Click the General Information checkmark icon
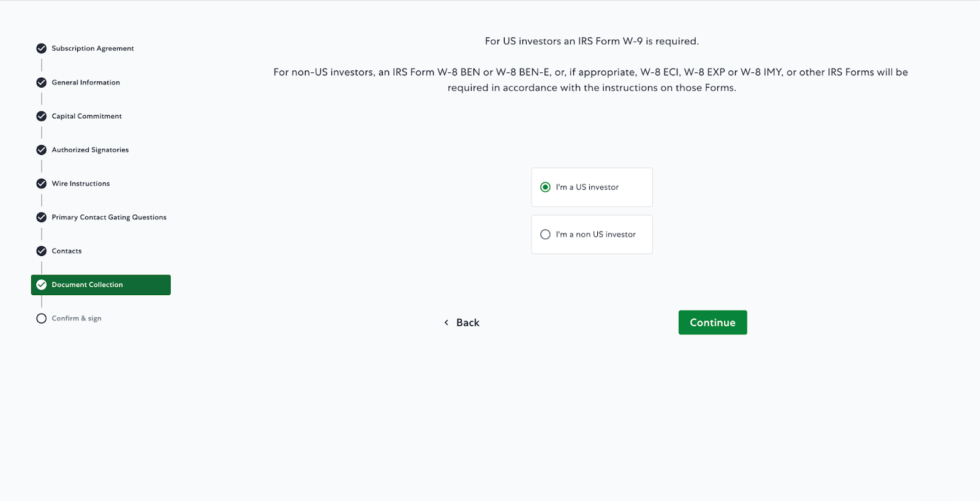The width and height of the screenshot is (980, 501). pyautogui.click(x=42, y=83)
